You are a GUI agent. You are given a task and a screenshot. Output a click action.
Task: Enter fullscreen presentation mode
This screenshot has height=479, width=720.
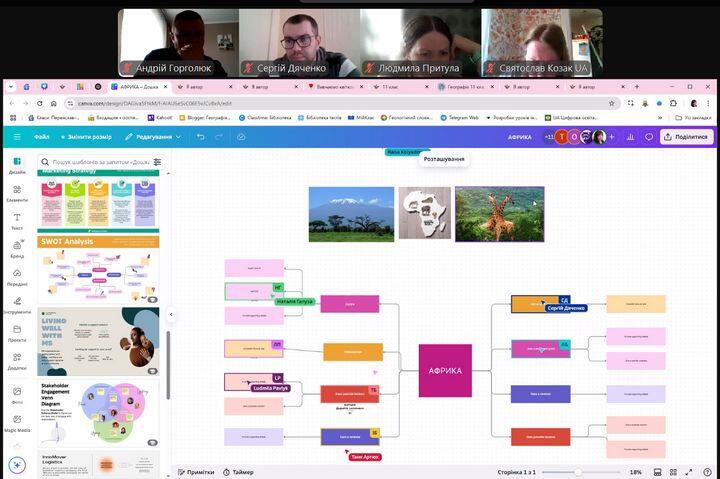(x=689, y=472)
